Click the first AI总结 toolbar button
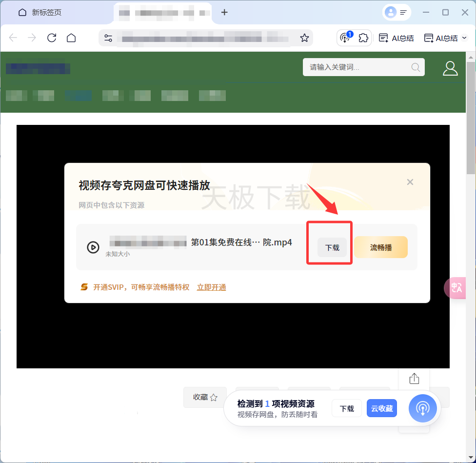The image size is (476, 463). (x=396, y=38)
